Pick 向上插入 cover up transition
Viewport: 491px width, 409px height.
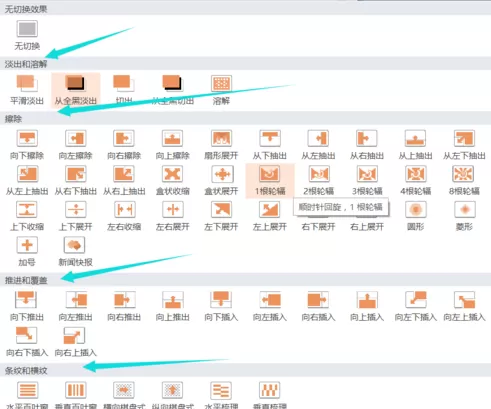coord(367,306)
